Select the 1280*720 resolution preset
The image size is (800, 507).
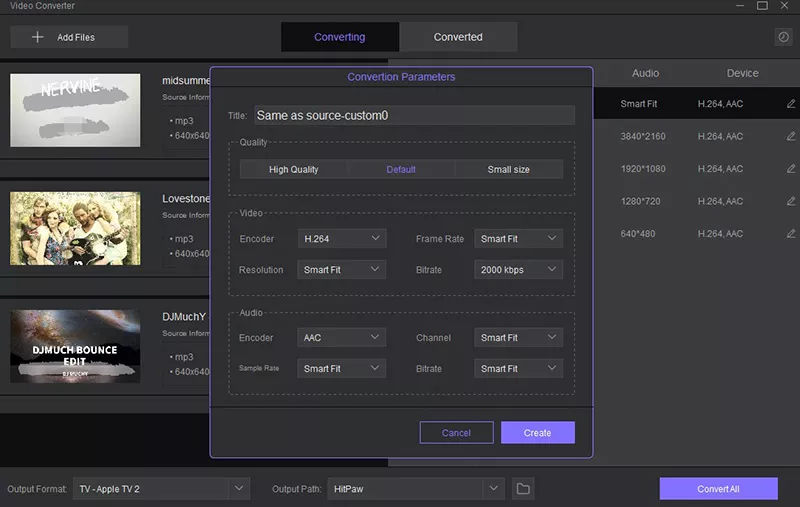coord(697,201)
